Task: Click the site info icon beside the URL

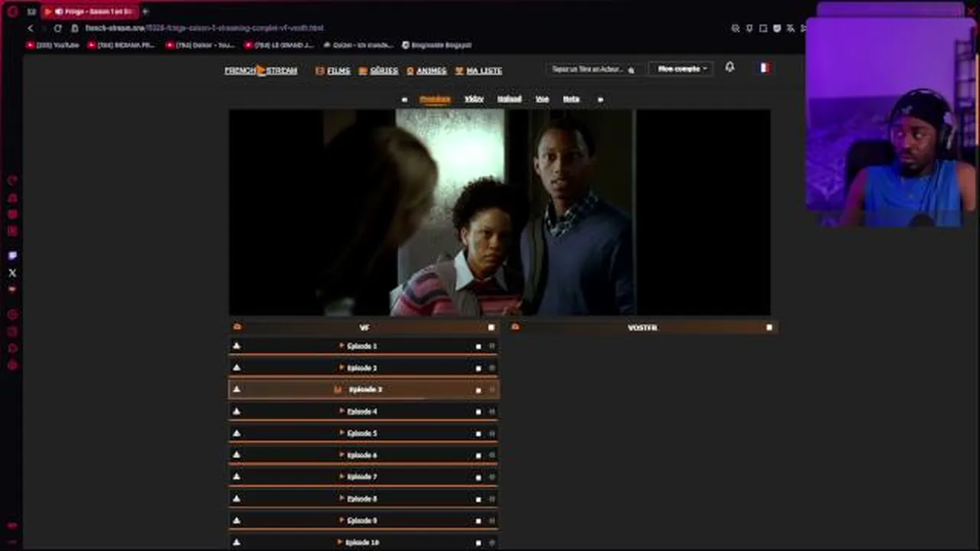Action: pos(75,28)
